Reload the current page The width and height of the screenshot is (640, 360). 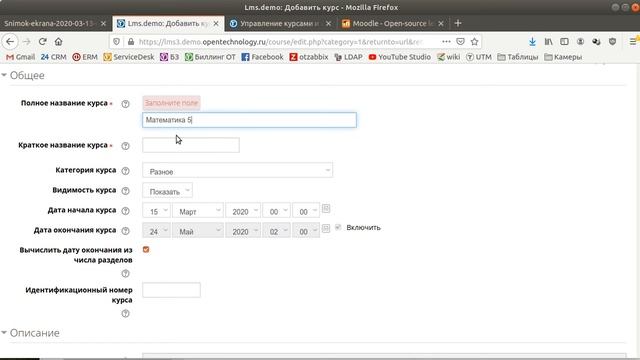[x=42, y=42]
